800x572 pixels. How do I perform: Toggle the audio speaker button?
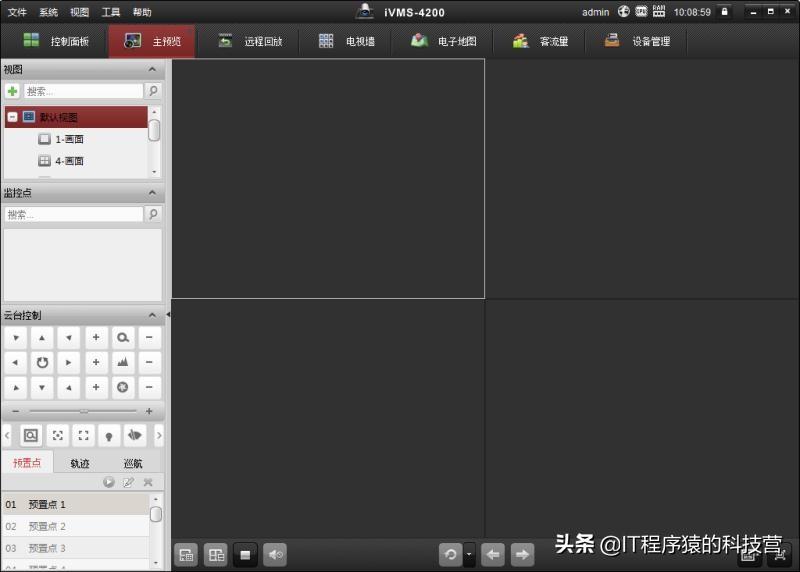pyautogui.click(x=275, y=555)
